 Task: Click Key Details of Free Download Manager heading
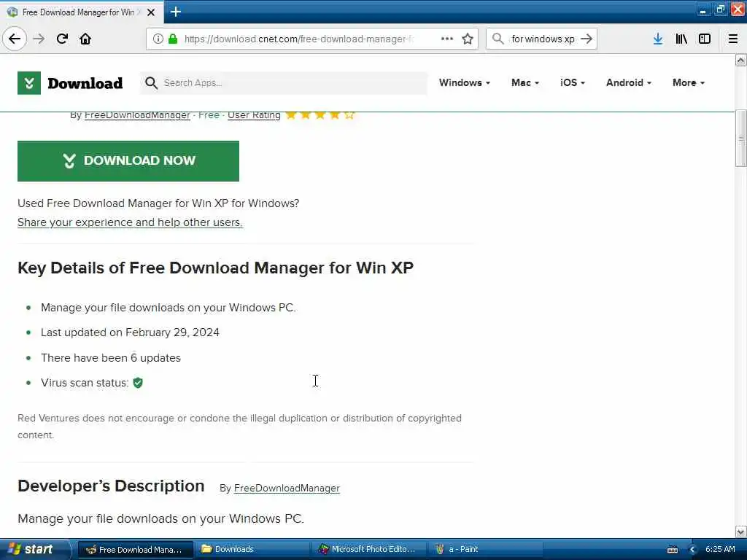tap(215, 268)
